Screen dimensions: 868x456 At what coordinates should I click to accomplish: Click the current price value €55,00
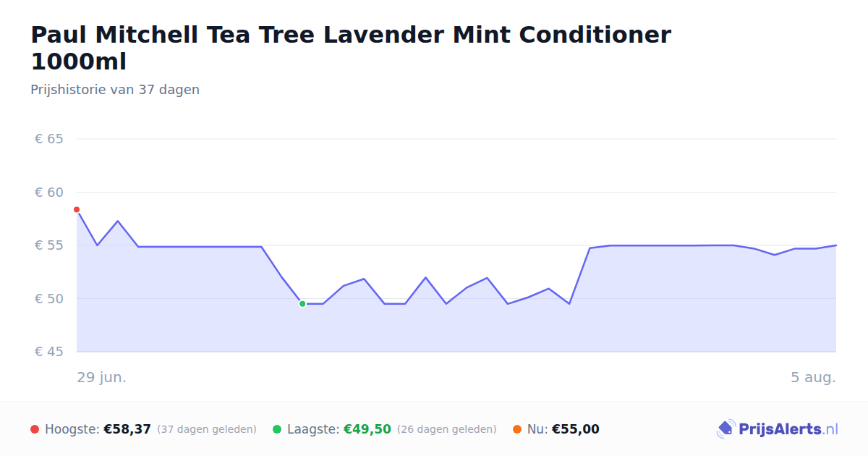point(576,429)
